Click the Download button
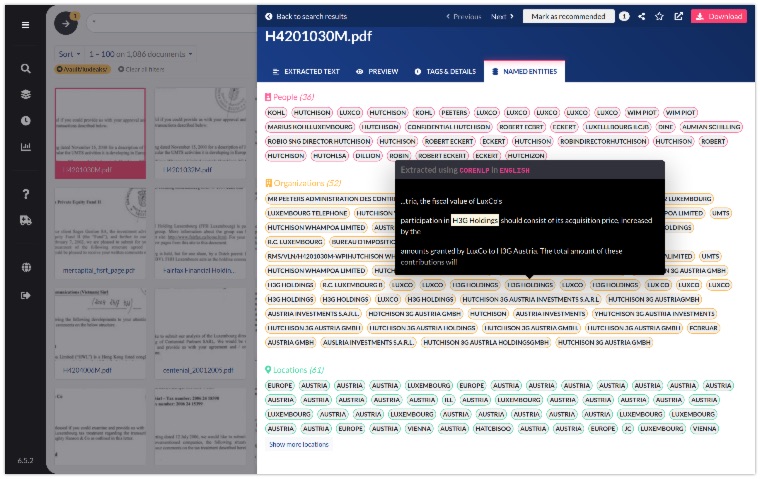 pos(719,16)
